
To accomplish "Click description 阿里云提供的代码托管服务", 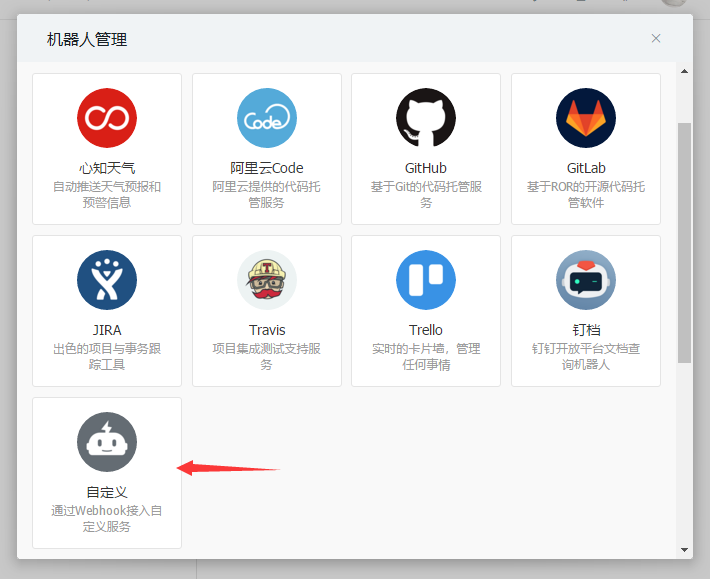I will (267, 195).
